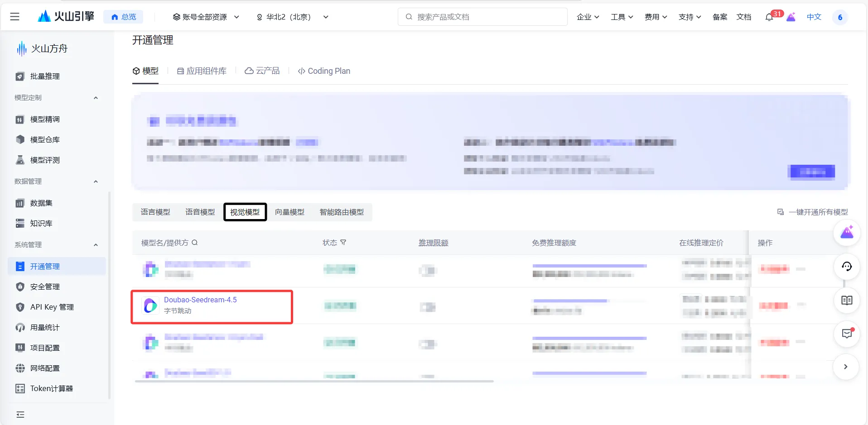868x425 pixels.
Task: Open the Doubao-Seedream-4.5 model link
Action: pos(200,300)
